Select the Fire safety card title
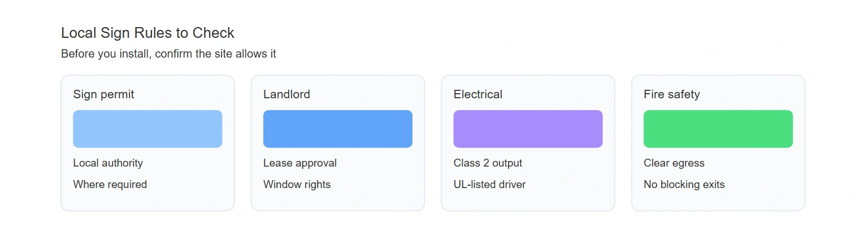This screenshot has height=227, width=868. [x=672, y=94]
